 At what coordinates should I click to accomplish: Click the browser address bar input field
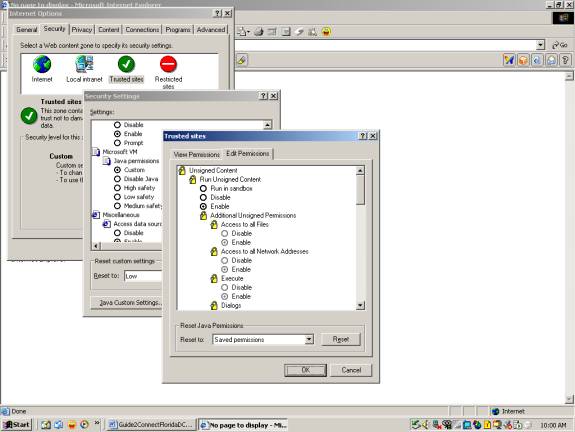pos(385,45)
